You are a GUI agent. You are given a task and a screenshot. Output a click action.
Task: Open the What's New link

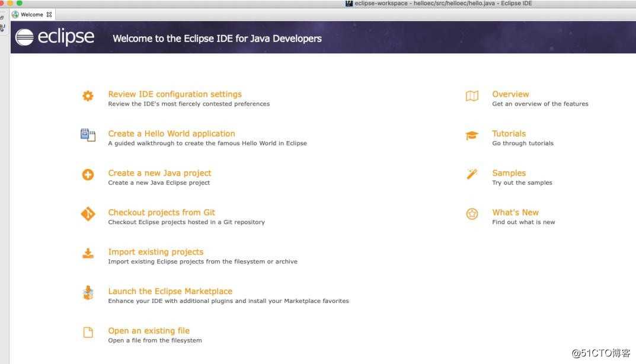click(x=515, y=212)
